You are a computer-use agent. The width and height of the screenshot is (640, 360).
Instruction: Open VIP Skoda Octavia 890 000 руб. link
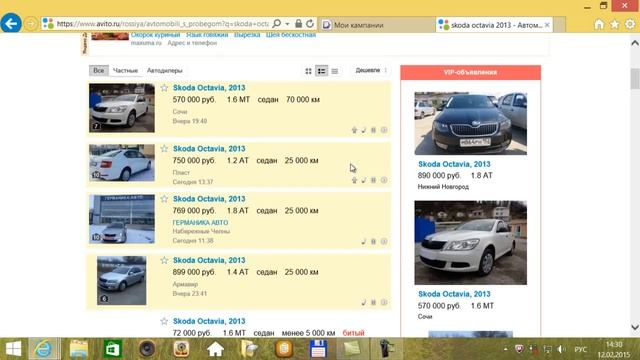tap(454, 164)
